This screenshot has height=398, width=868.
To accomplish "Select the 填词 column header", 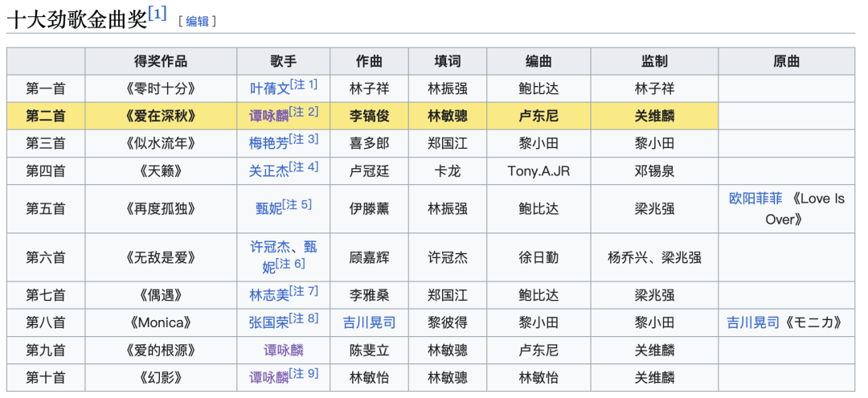I will point(448,61).
